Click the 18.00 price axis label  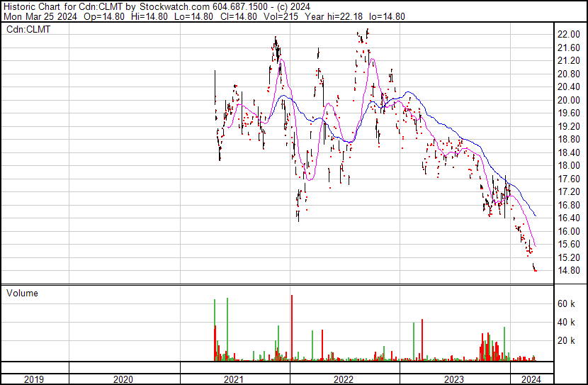point(568,165)
